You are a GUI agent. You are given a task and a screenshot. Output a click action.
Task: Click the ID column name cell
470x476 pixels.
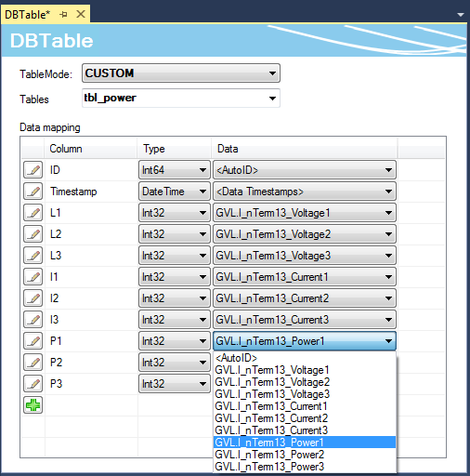click(x=91, y=170)
